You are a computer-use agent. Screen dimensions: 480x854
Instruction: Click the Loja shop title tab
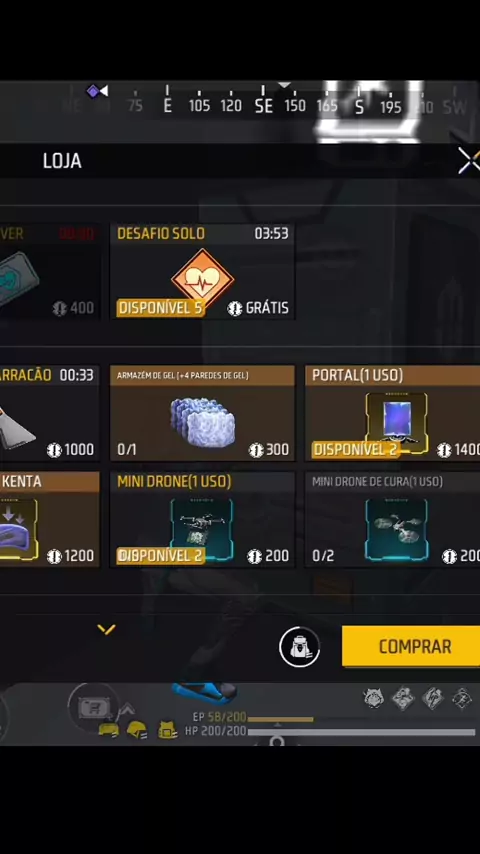[x=62, y=161]
